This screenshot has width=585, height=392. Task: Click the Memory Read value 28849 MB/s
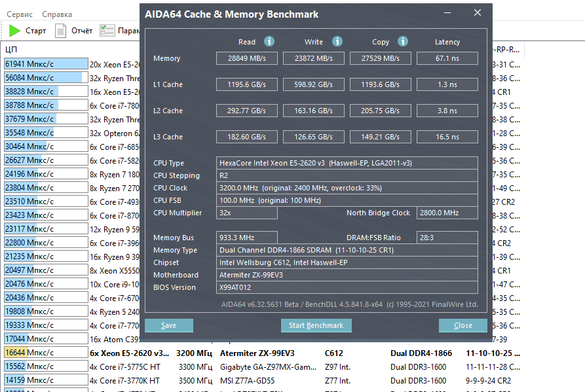click(246, 58)
